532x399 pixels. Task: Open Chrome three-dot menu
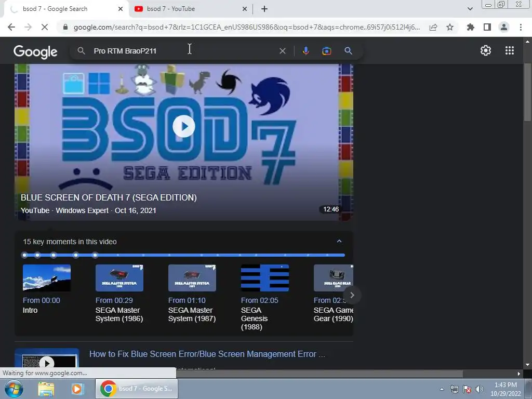point(521,27)
